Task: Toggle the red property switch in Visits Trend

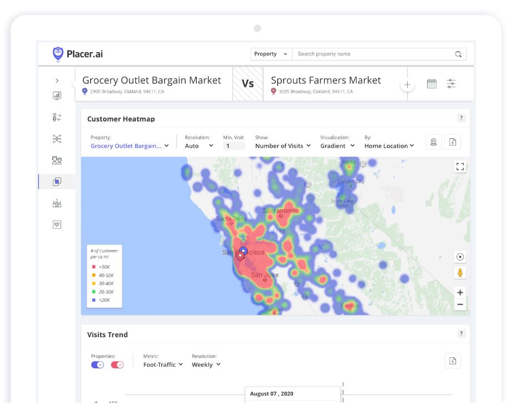Action: tap(117, 365)
